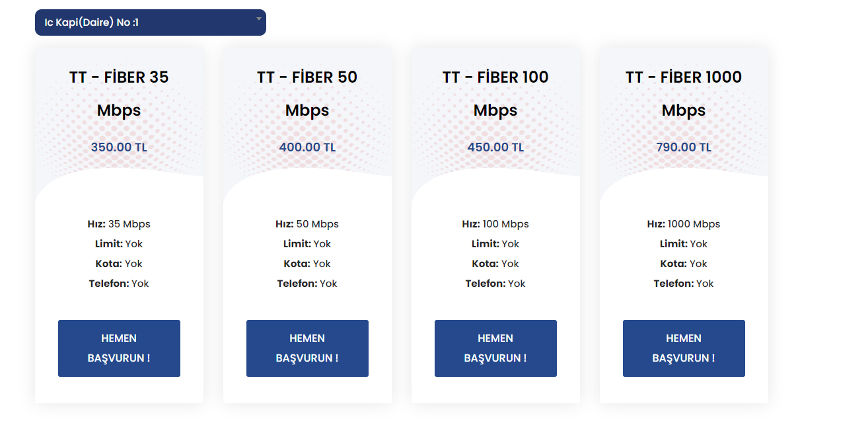Click Telefon: Yok in the FİBER 50 card
The image size is (868, 439).
click(x=307, y=284)
